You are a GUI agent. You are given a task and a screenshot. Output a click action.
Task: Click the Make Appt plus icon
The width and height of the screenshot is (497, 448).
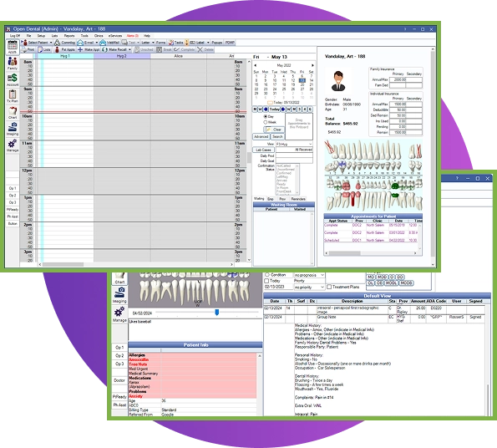pyautogui.click(x=80, y=49)
